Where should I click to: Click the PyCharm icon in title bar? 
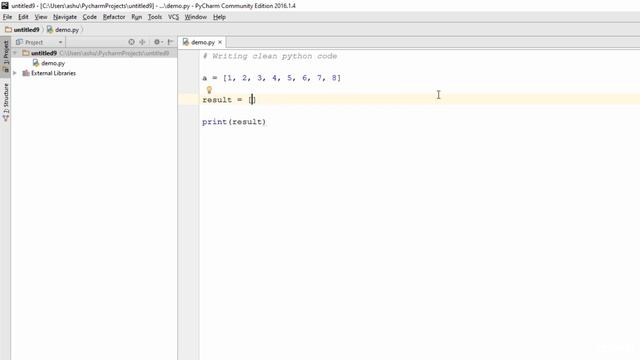(5, 6)
